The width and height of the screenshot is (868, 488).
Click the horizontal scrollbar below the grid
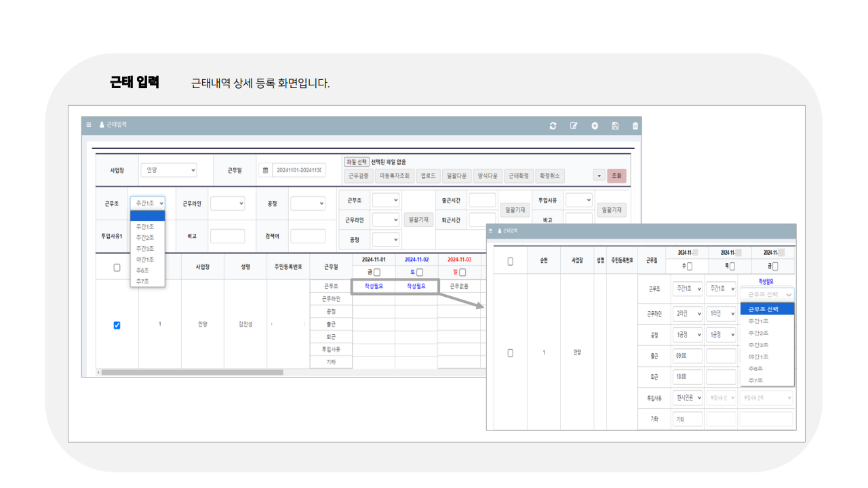[190, 371]
